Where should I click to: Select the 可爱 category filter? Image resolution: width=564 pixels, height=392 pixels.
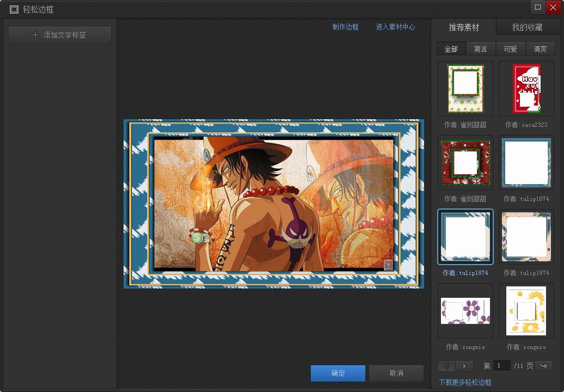pyautogui.click(x=510, y=48)
